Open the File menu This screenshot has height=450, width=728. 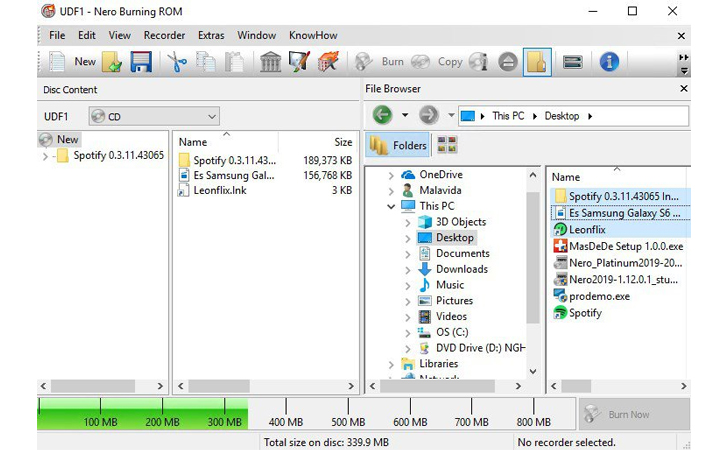click(x=57, y=35)
